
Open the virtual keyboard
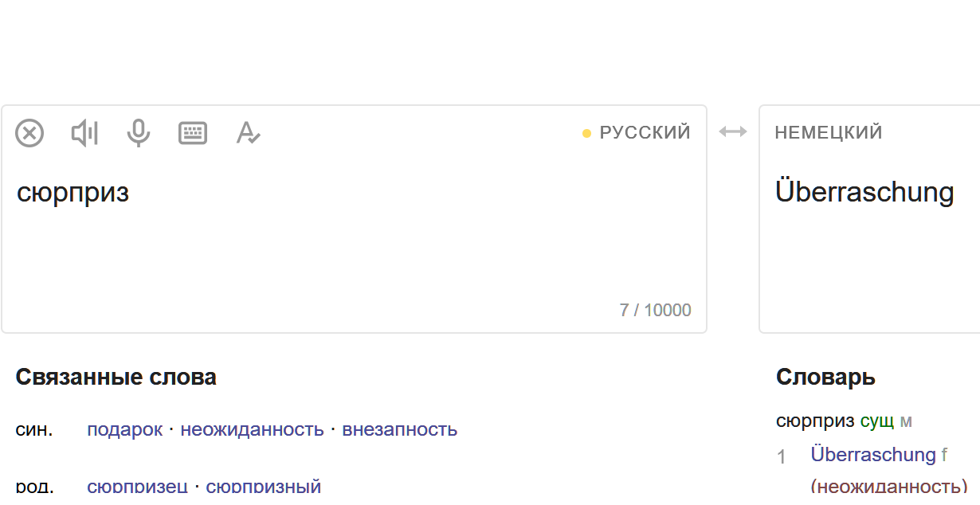coord(193,133)
